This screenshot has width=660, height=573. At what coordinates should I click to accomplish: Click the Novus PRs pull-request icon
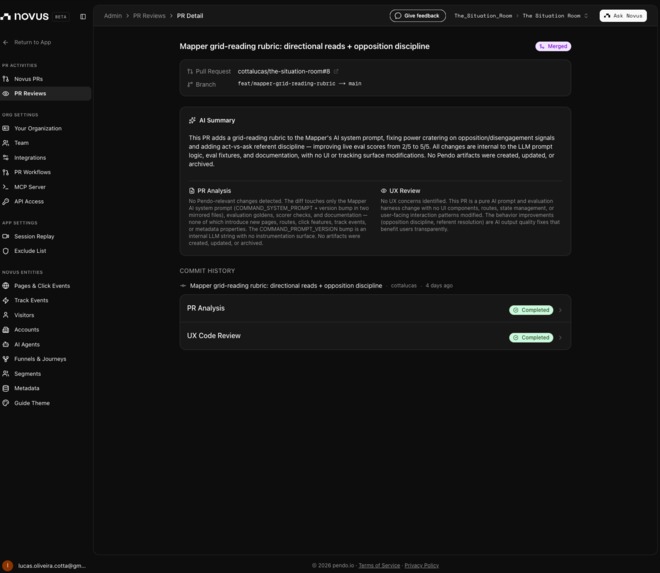(x=5, y=79)
